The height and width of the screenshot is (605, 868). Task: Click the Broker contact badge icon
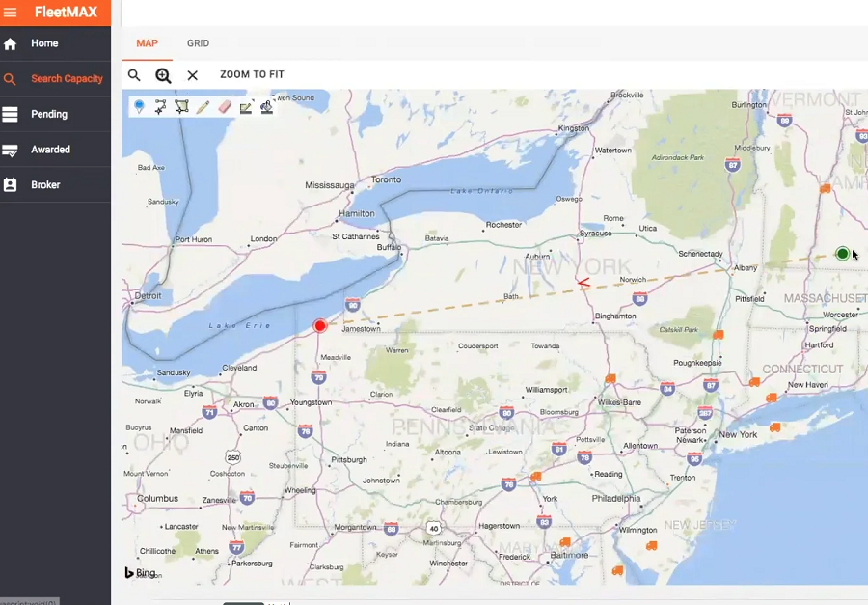coord(10,185)
